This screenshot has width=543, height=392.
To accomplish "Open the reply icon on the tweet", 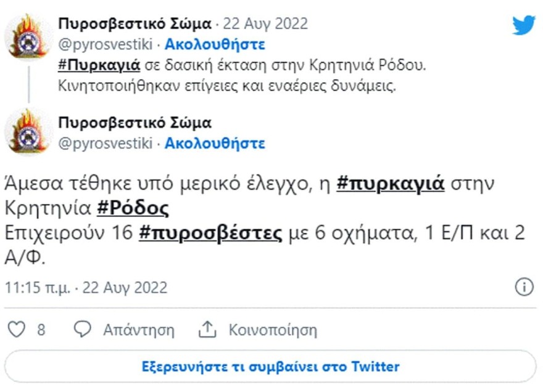I will point(81,330).
